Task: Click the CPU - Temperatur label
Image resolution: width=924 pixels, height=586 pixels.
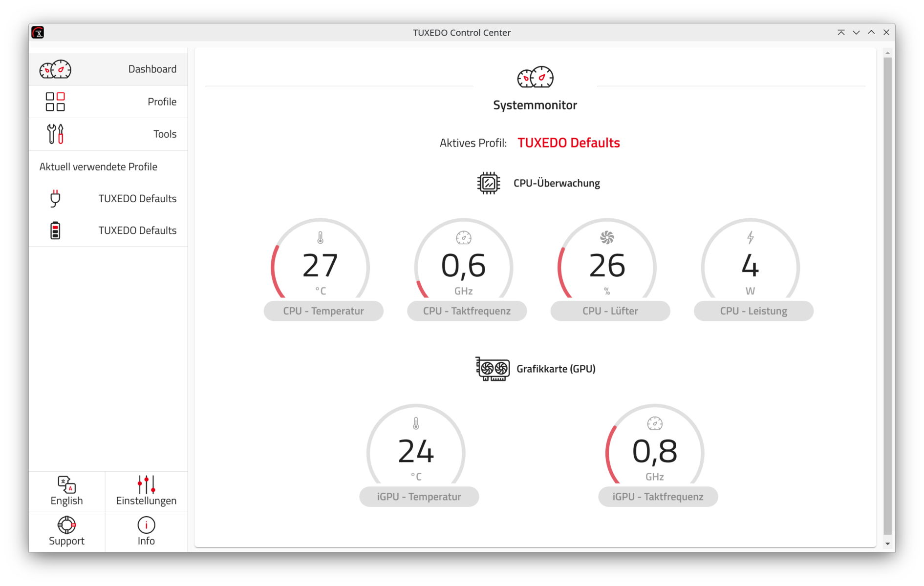Action: pos(323,311)
